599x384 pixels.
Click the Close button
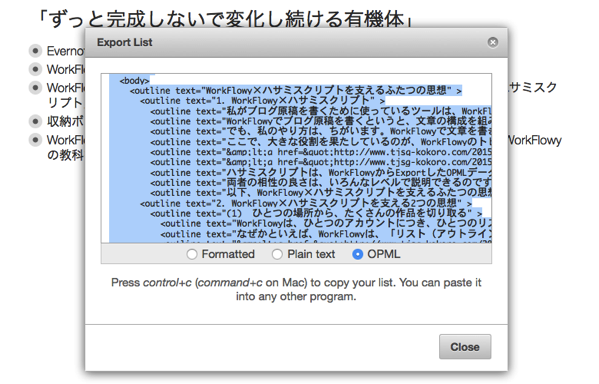pos(465,347)
